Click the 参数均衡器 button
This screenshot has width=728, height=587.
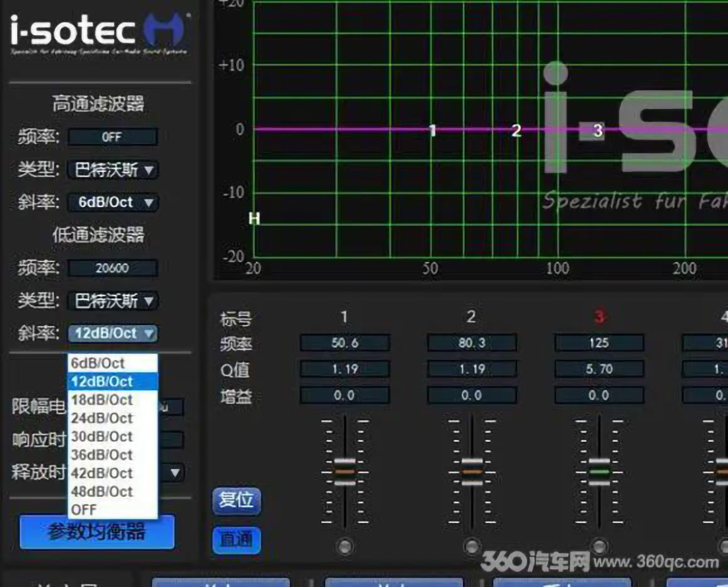coord(97,532)
